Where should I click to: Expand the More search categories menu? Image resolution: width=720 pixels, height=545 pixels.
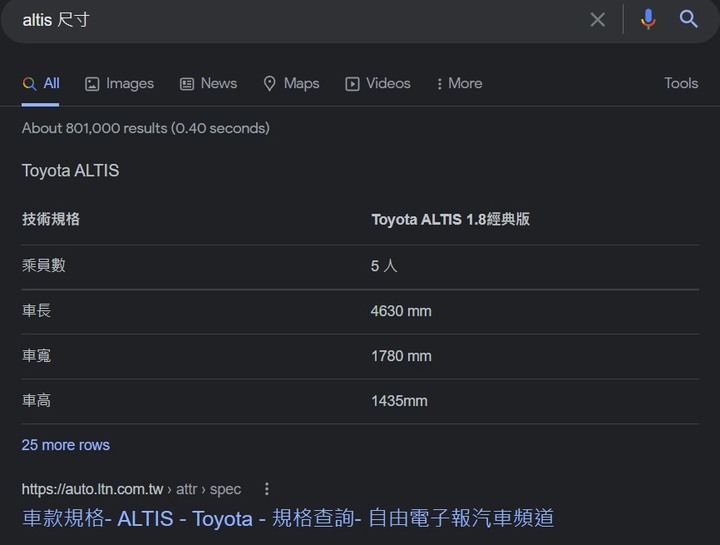[x=459, y=84]
